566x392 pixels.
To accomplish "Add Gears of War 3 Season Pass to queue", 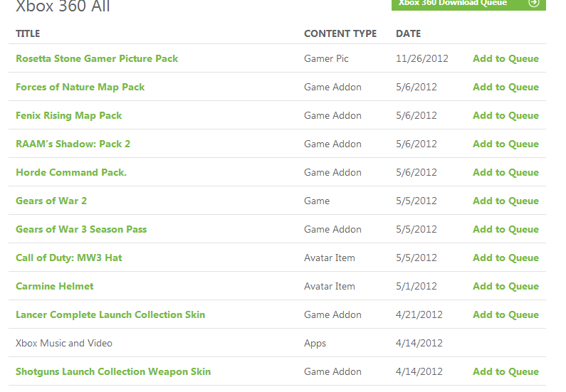I will click(505, 229).
